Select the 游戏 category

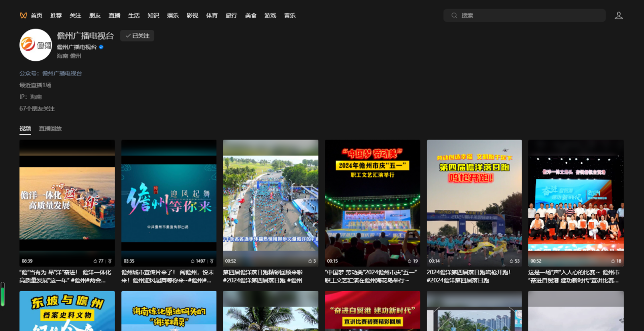[x=270, y=16]
